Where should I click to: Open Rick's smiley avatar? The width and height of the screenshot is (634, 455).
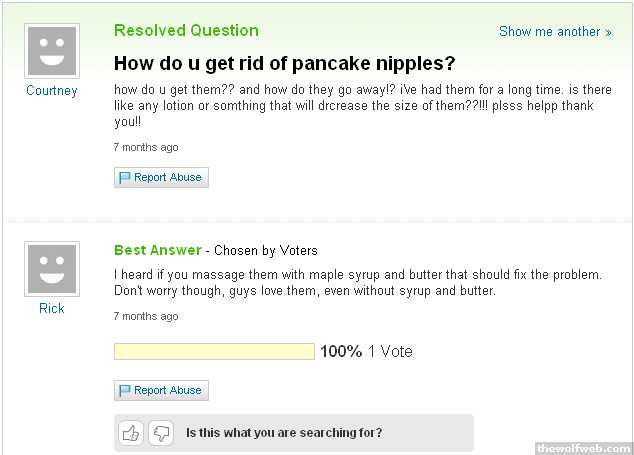coord(51,269)
